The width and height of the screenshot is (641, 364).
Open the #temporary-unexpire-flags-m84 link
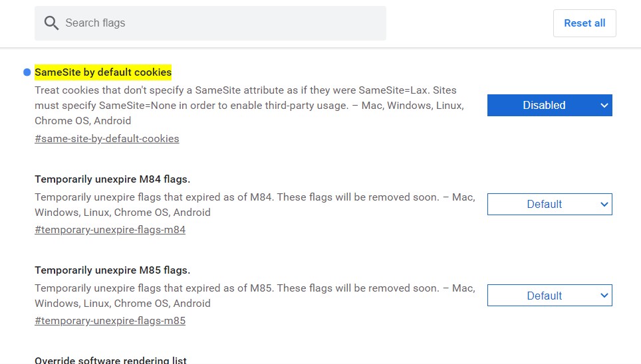(110, 230)
